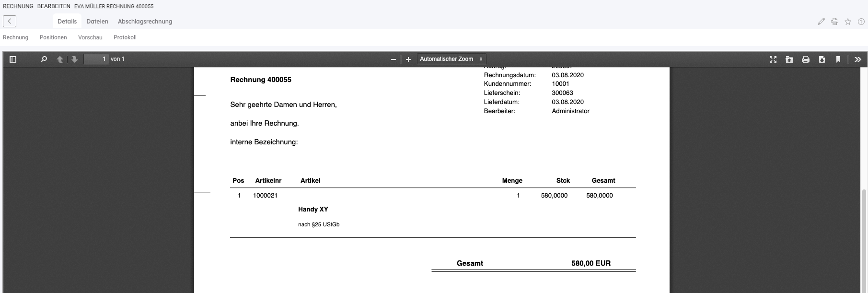Open a file in PDF viewer

tap(789, 59)
